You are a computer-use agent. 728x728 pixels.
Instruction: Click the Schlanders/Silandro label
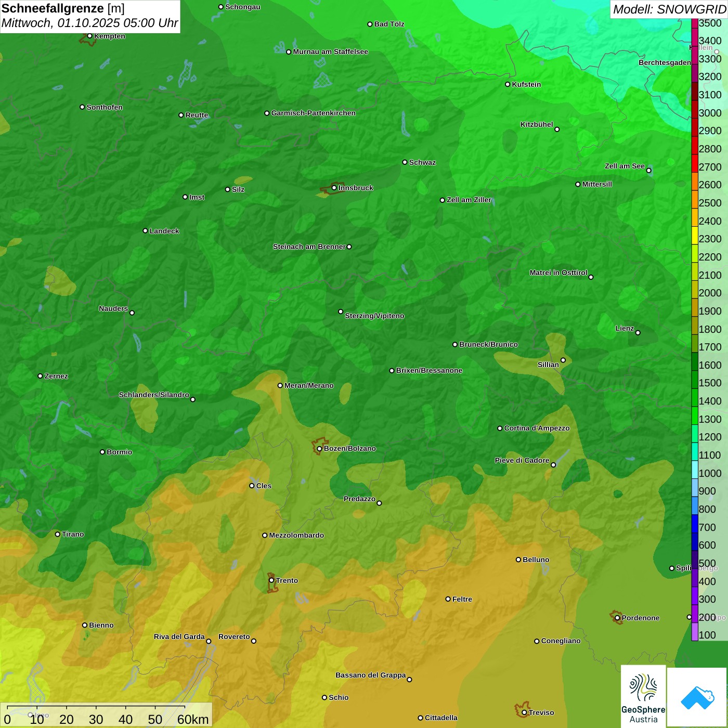[x=154, y=395]
